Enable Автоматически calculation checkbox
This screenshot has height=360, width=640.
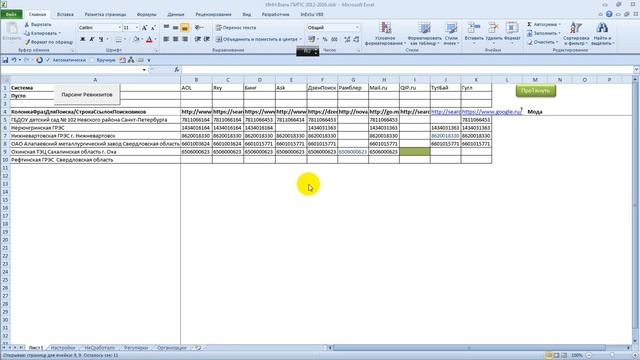48,60
